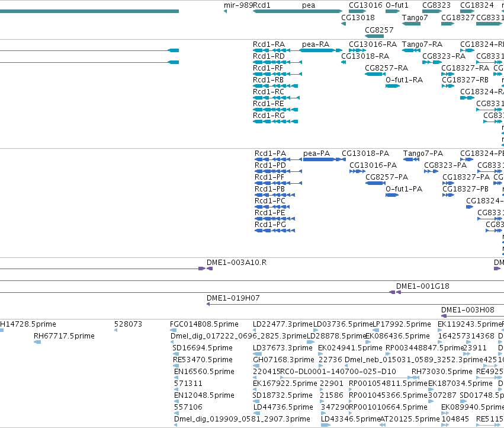
Task: Select the O-fut1-PA protein label
Action: (x=404, y=189)
